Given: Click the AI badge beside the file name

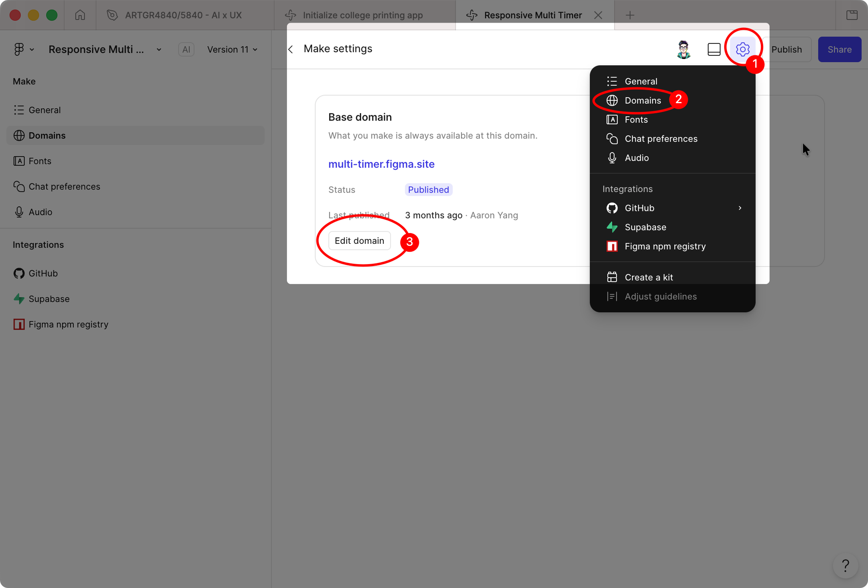Looking at the screenshot, I should [186, 49].
